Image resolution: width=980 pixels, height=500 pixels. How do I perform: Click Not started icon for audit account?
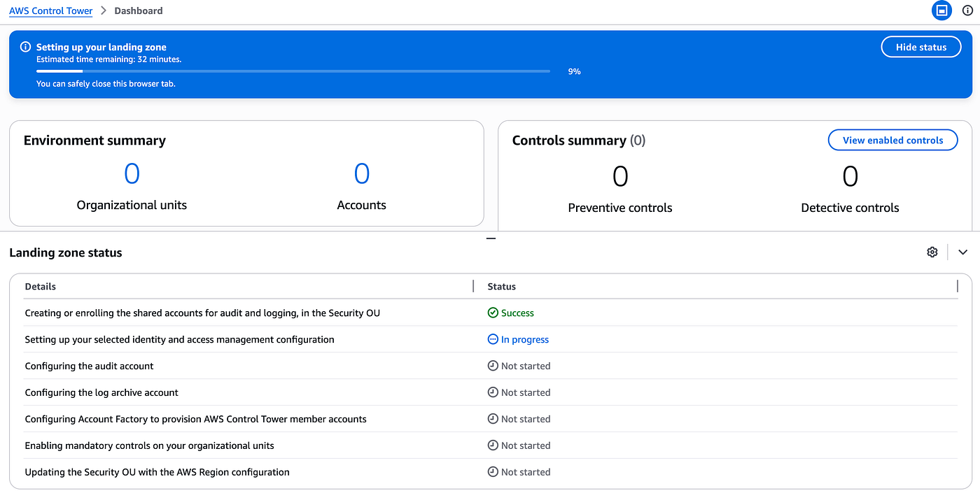coord(493,366)
